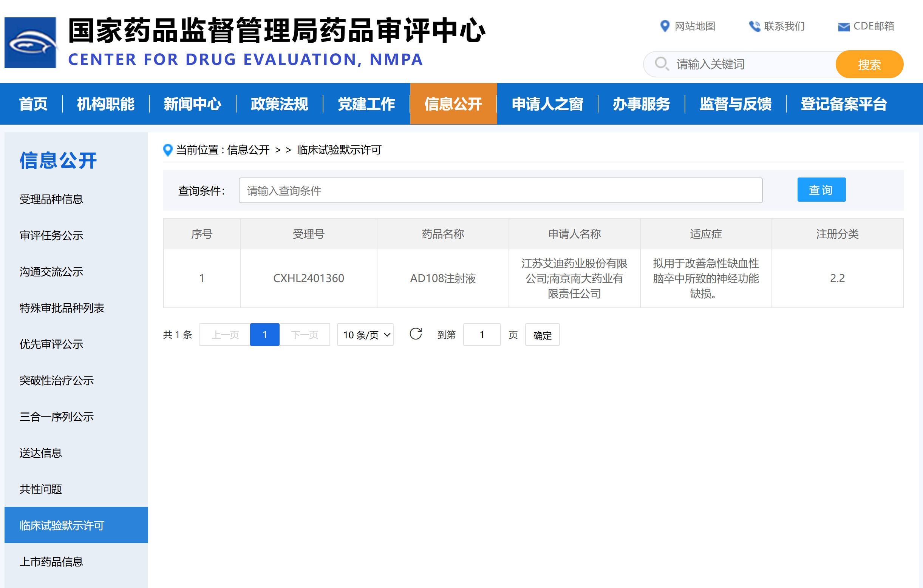Open the 申请人之窗 navigation item
This screenshot has width=923, height=588.
point(547,104)
